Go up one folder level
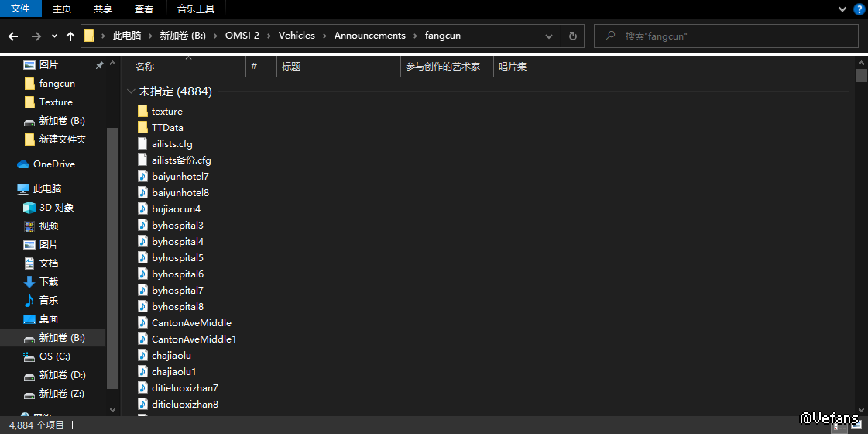 70,36
